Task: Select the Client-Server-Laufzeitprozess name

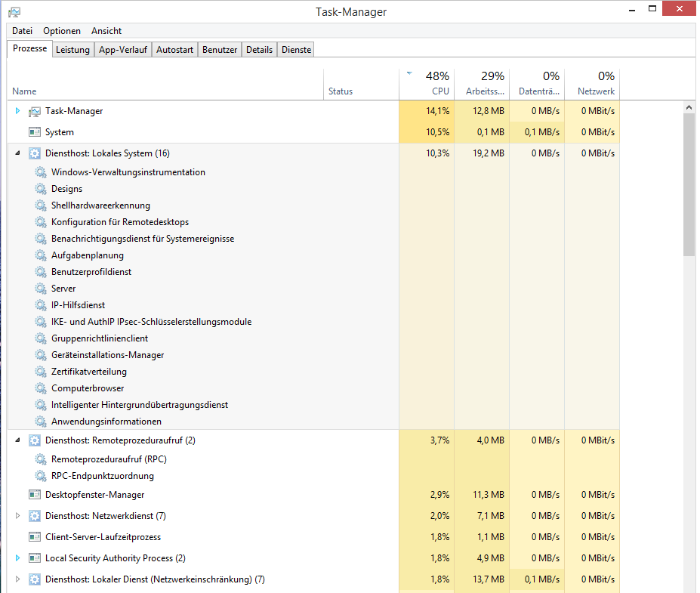Action: pos(103,537)
